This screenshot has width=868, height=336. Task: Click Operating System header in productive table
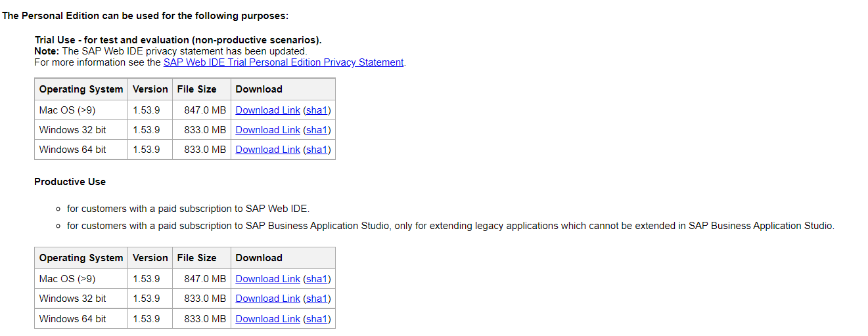[x=81, y=258]
